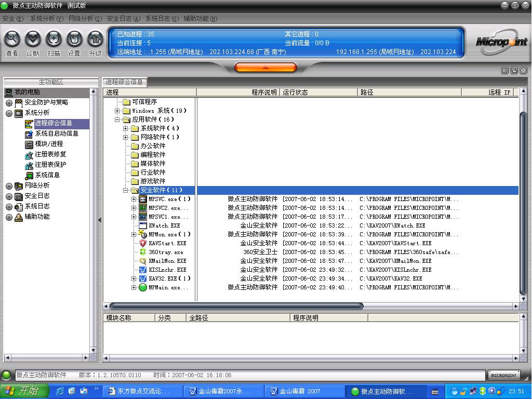Sort by the 路径 column header
The image size is (532, 399).
(x=409, y=92)
